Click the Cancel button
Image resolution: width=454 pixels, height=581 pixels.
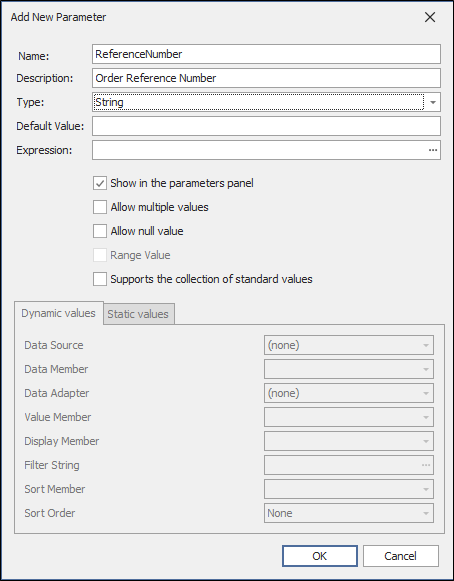[x=401, y=556]
